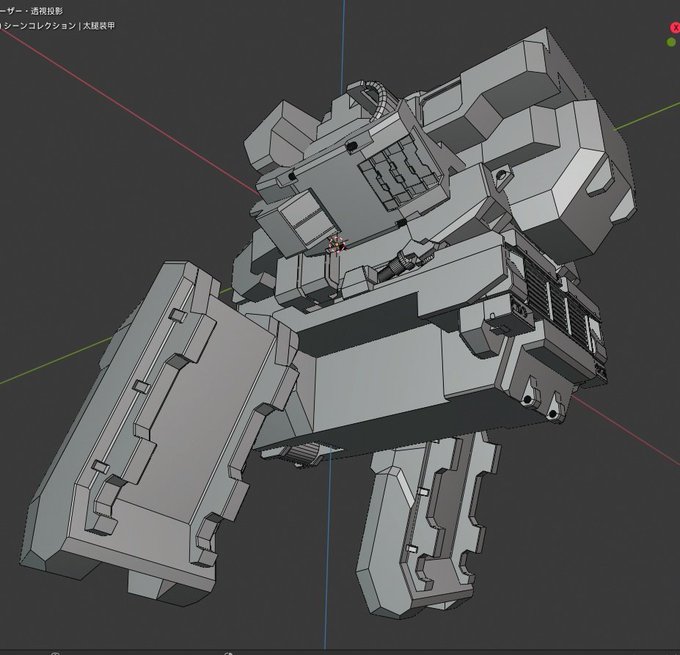
Task: Select the small lower-right leg armor plate
Action: [x=427, y=525]
